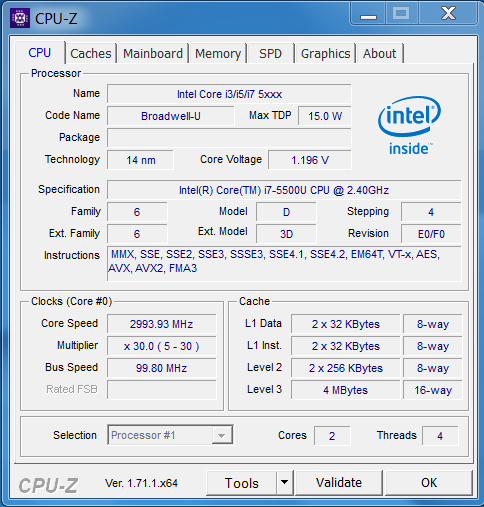Click the Ext. Family value 6
Screen dimensions: 484x507
click(x=137, y=234)
